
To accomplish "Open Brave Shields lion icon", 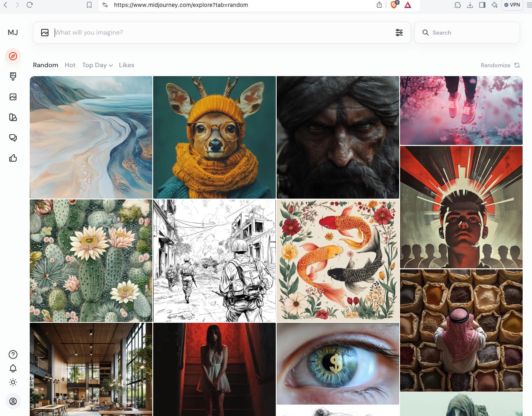I will click(394, 4).
